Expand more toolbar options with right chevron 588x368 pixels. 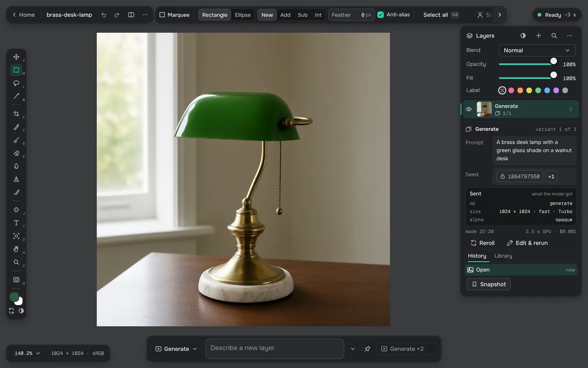(499, 15)
